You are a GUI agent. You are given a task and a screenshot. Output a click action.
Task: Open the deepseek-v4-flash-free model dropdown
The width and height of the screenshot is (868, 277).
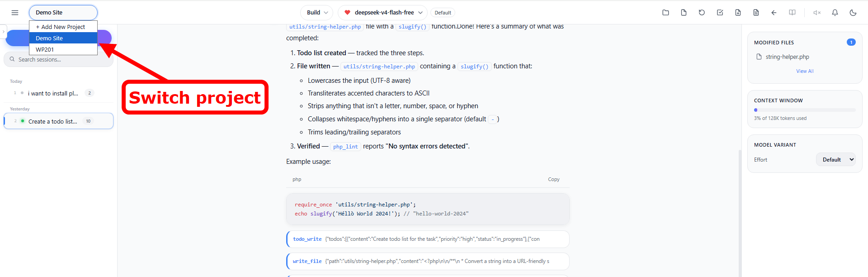click(x=382, y=13)
